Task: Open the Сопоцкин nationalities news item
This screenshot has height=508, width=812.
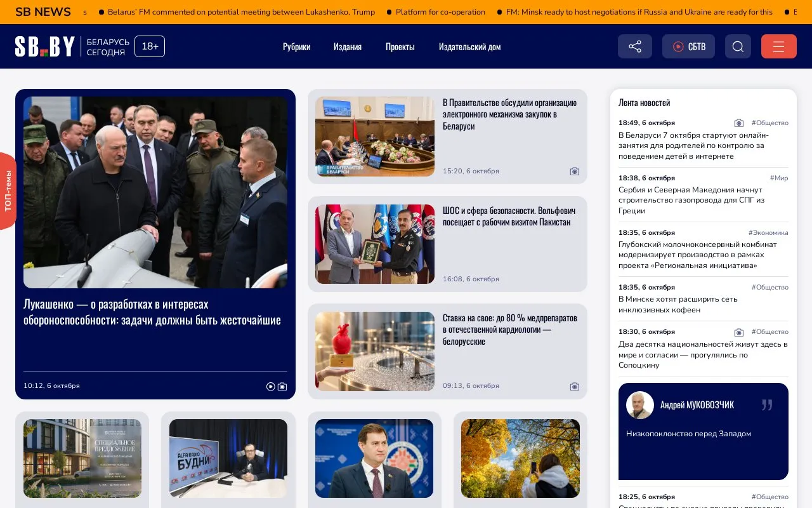Action: point(703,354)
